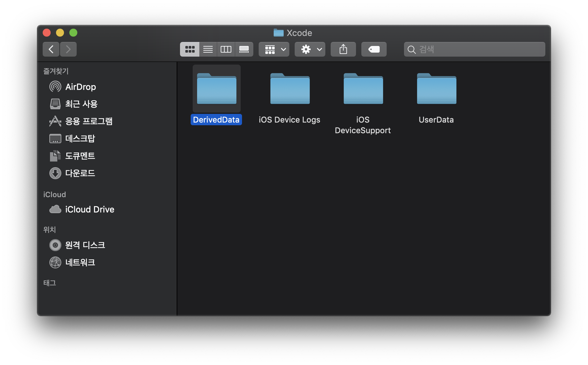Click the iOS DeviceSupport name label
Screen dimensions: 588x365
363,125
